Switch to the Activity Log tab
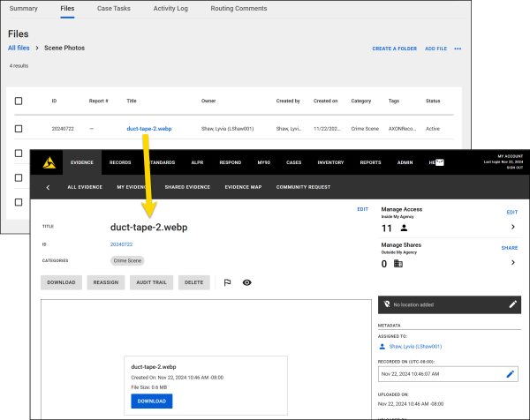 click(x=170, y=9)
